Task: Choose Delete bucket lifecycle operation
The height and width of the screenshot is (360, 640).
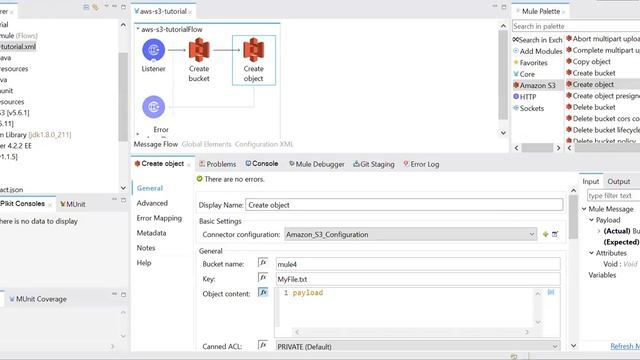Action: (603, 130)
